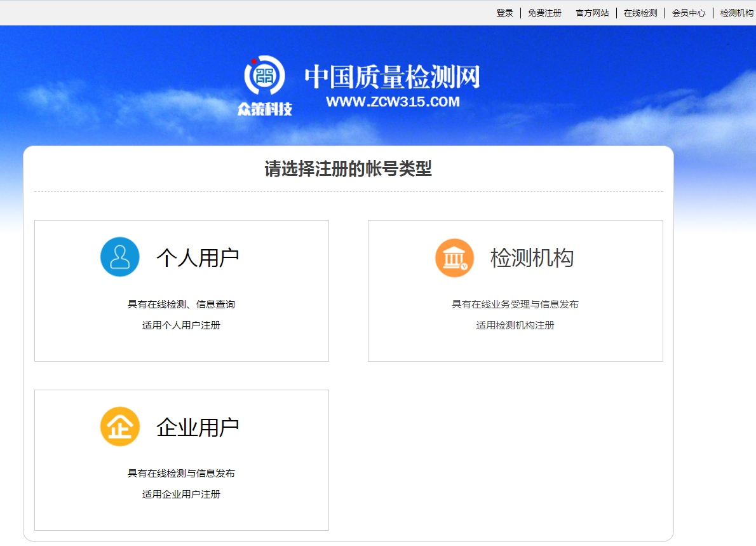Click 适用检测机构注册 description text
This screenshot has width=756, height=546.
click(515, 325)
